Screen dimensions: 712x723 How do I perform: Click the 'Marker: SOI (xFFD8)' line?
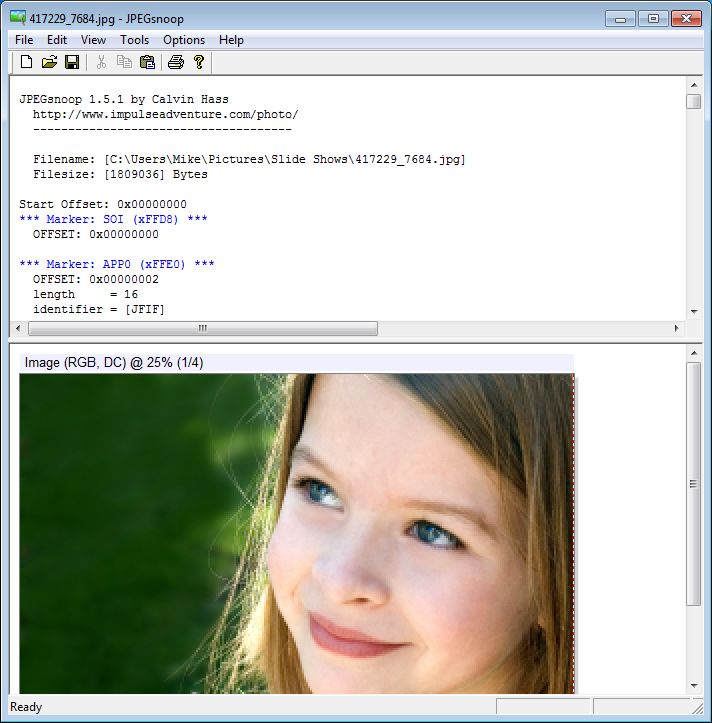point(113,219)
